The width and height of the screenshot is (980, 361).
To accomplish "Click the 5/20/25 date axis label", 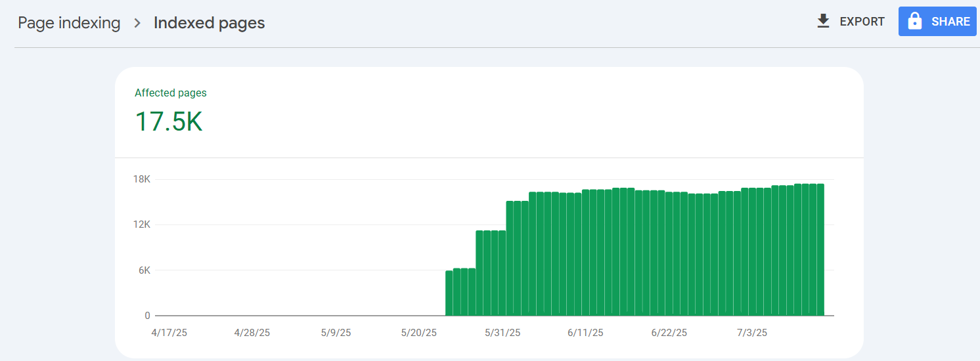I will coord(419,333).
